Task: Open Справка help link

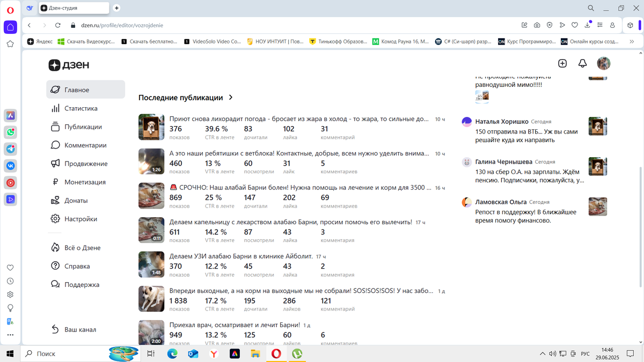Action: pyautogui.click(x=86, y=266)
